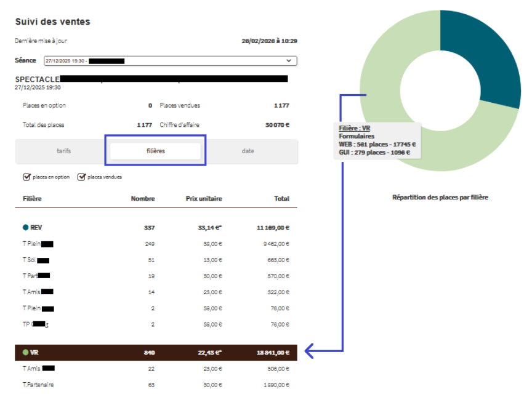532x397 pixels.
Task: Click the Prix unitaire column header
Action: pos(204,199)
